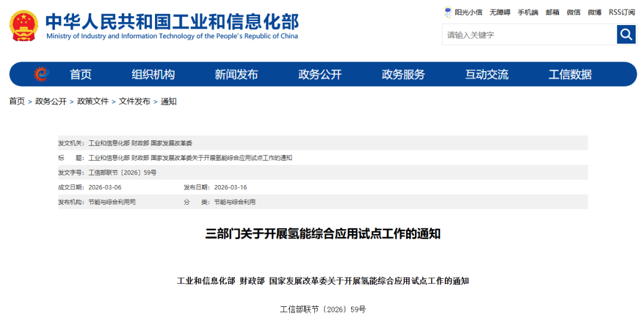Select 互动交流 navigation item
The image size is (644, 320).
coord(487,75)
